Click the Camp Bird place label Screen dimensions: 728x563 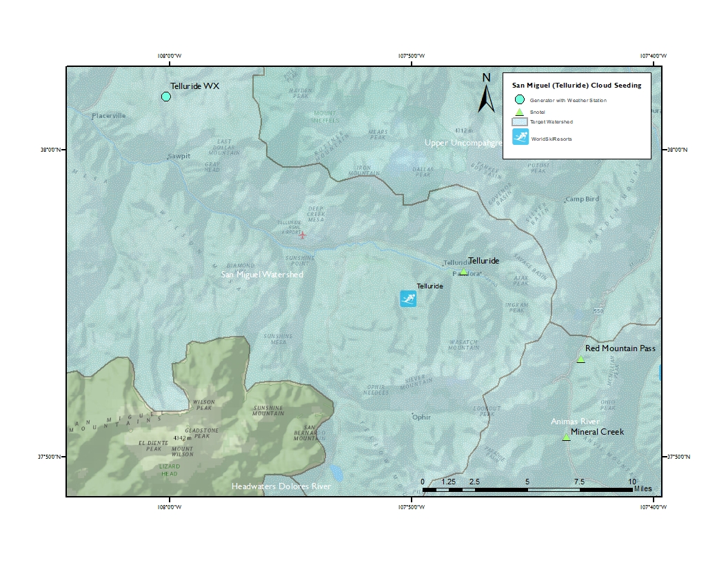(583, 199)
